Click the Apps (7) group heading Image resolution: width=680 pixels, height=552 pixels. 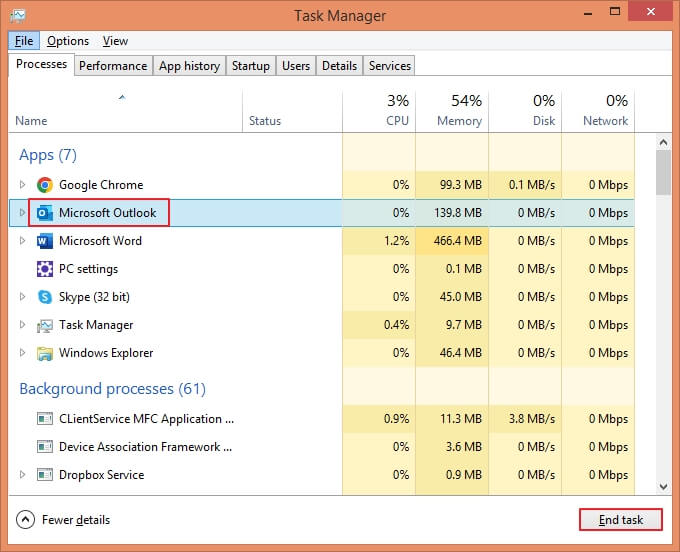point(48,155)
